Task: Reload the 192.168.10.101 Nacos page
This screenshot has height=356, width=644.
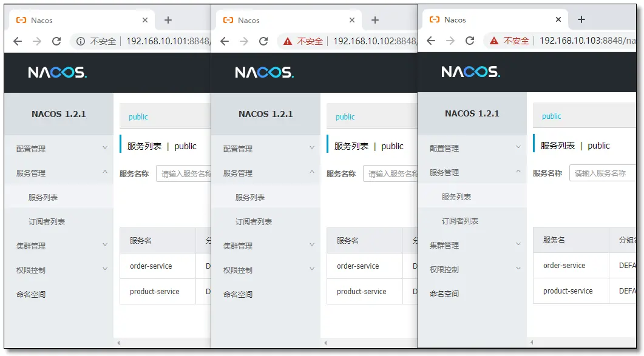Action: pos(56,41)
